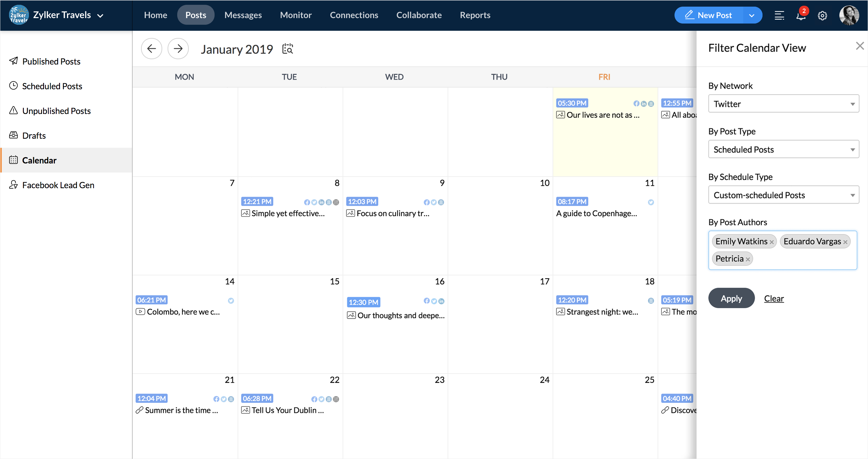Click the Clear filters link
Image resolution: width=868 pixels, height=459 pixels.
coord(774,299)
